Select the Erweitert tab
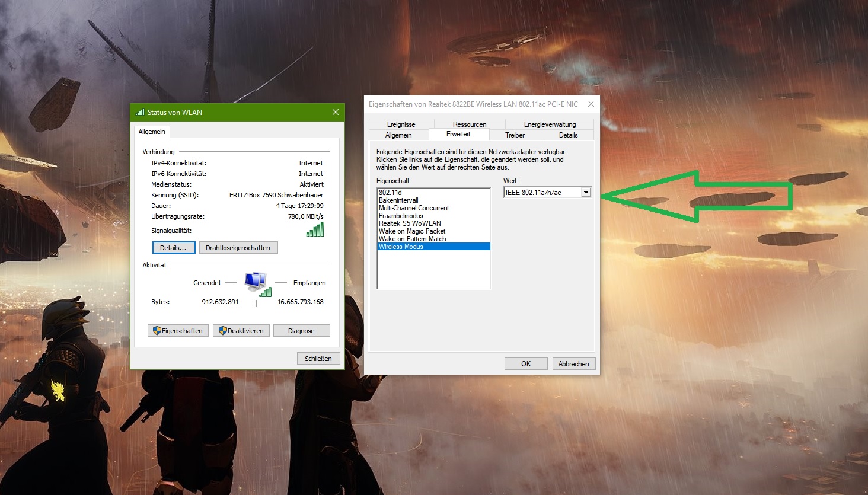 pyautogui.click(x=458, y=135)
